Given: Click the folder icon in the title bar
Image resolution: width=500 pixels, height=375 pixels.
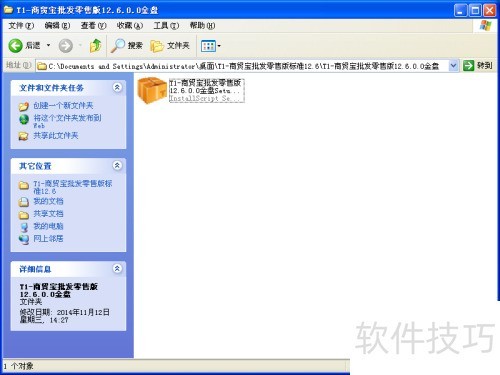Looking at the screenshot, I should [8, 10].
